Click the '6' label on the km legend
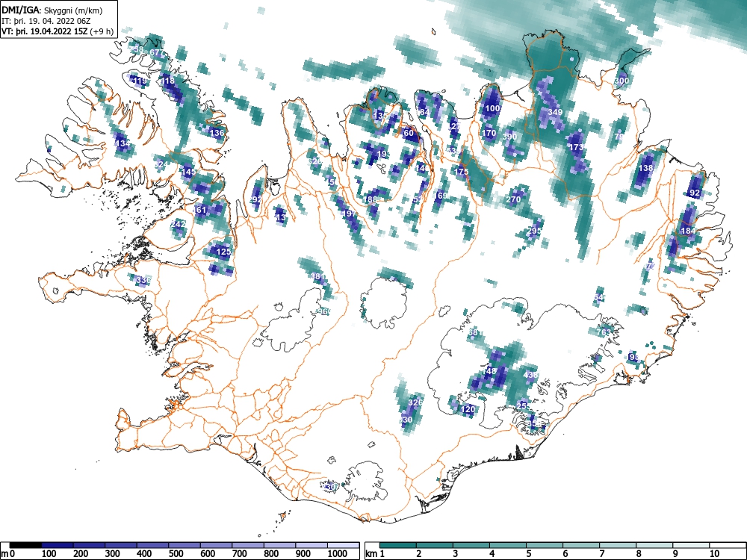 [565, 554]
